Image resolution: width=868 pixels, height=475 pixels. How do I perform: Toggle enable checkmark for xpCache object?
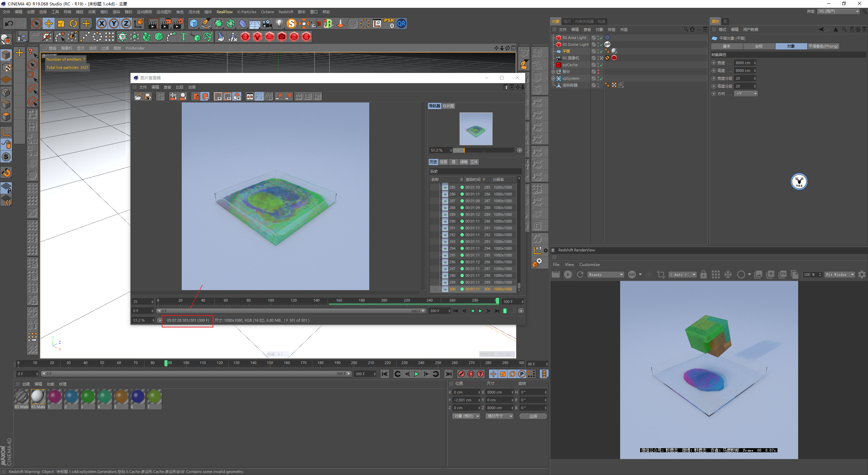601,65
